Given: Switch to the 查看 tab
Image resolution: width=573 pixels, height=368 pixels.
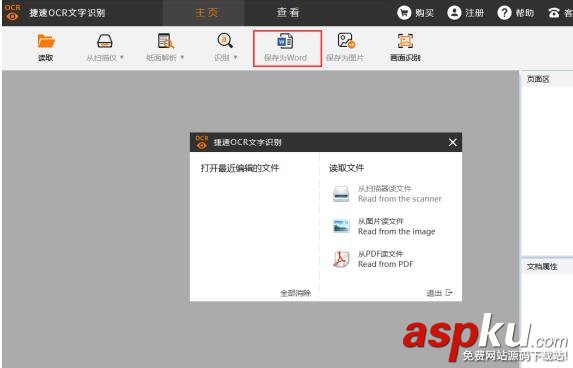Looking at the screenshot, I should (288, 13).
